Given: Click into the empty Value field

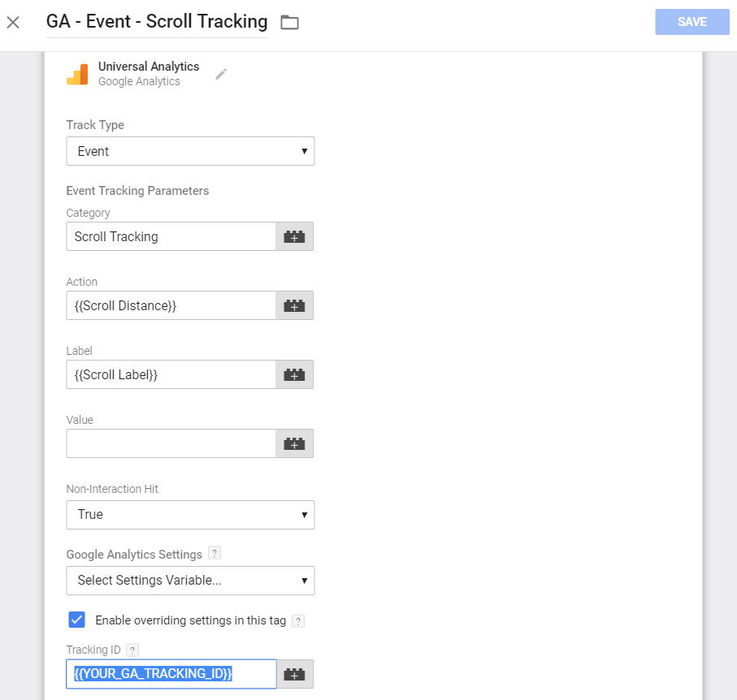Looking at the screenshot, I should coord(171,443).
